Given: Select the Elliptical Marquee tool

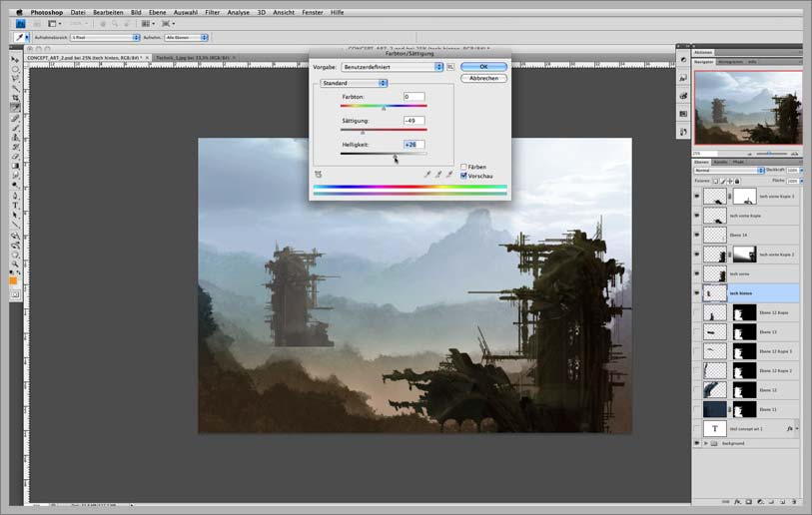Looking at the screenshot, I should click(15, 69).
